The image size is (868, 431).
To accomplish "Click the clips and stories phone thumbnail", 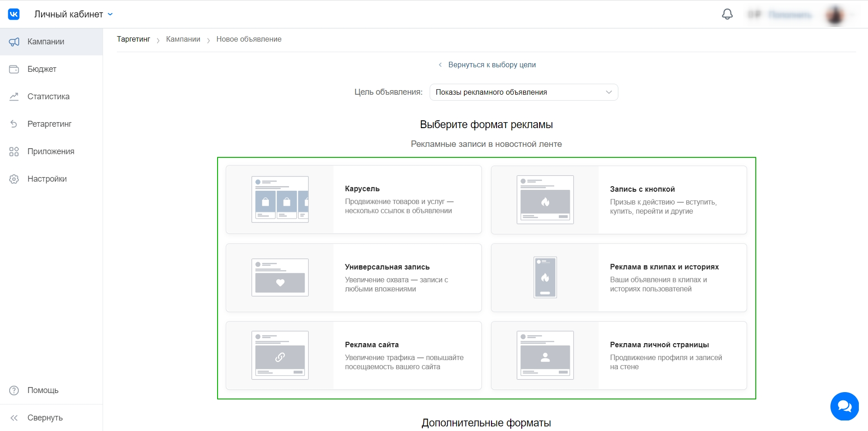I will point(545,278).
